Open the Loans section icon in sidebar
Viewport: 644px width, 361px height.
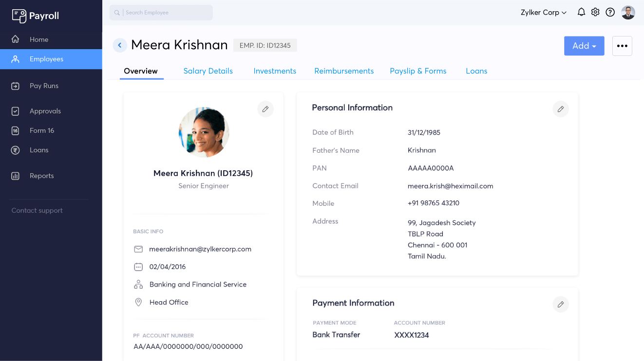(x=16, y=150)
